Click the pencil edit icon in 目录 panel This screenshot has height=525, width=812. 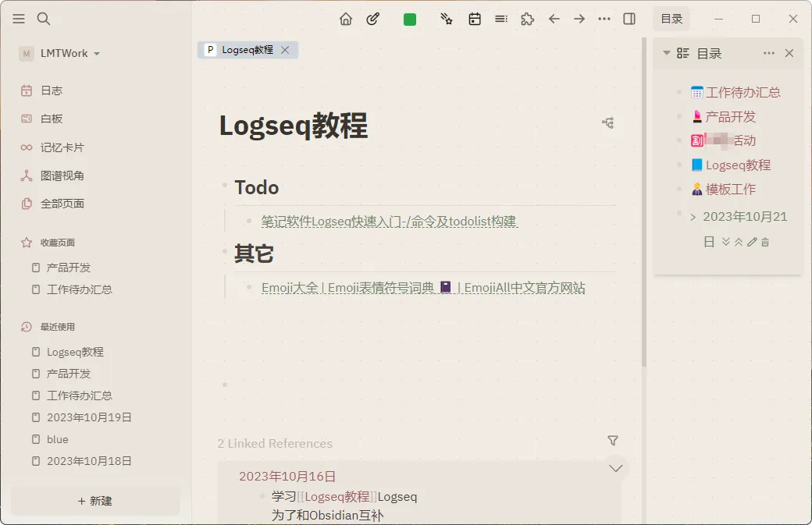pyautogui.click(x=752, y=242)
